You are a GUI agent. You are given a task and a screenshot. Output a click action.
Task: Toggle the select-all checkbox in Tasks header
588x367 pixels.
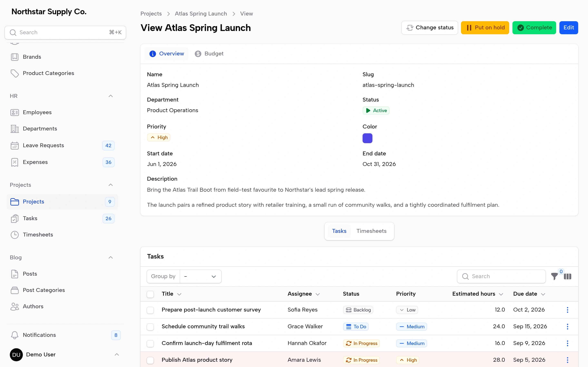(150, 294)
